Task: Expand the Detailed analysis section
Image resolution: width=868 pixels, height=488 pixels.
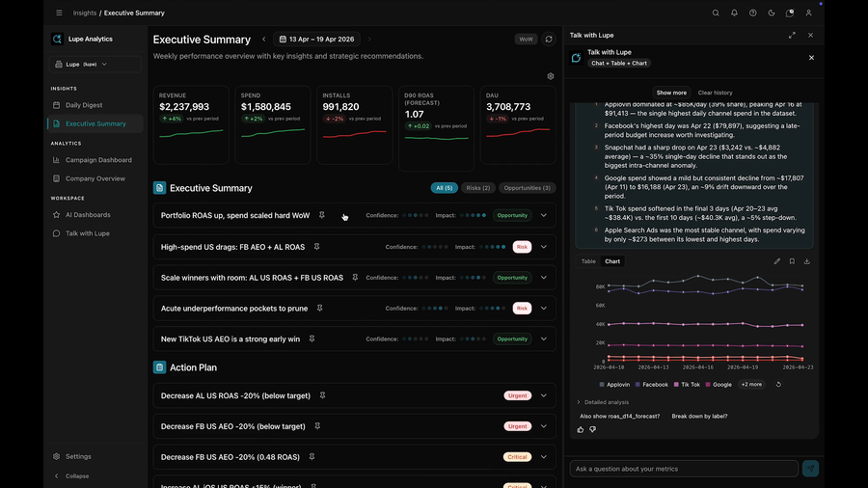Action: [602, 402]
